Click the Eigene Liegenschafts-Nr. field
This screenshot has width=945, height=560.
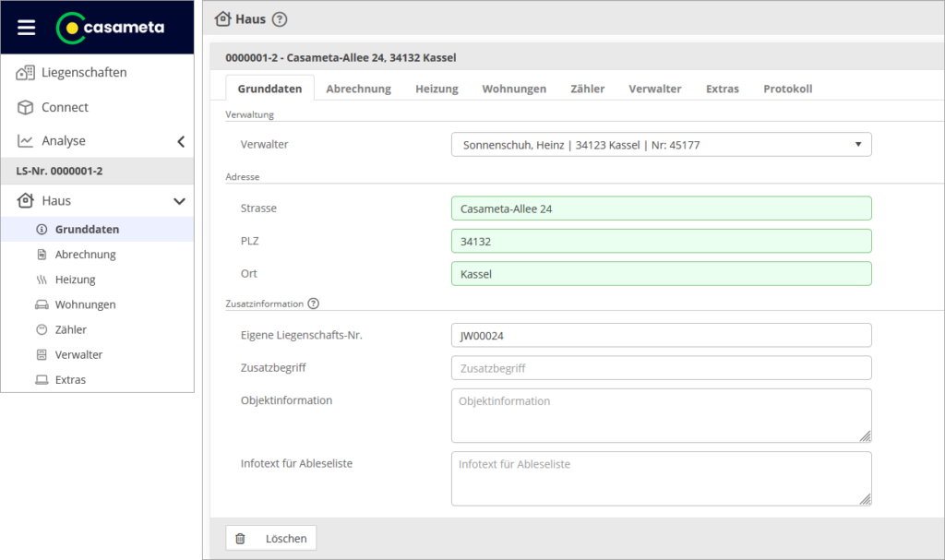point(661,336)
